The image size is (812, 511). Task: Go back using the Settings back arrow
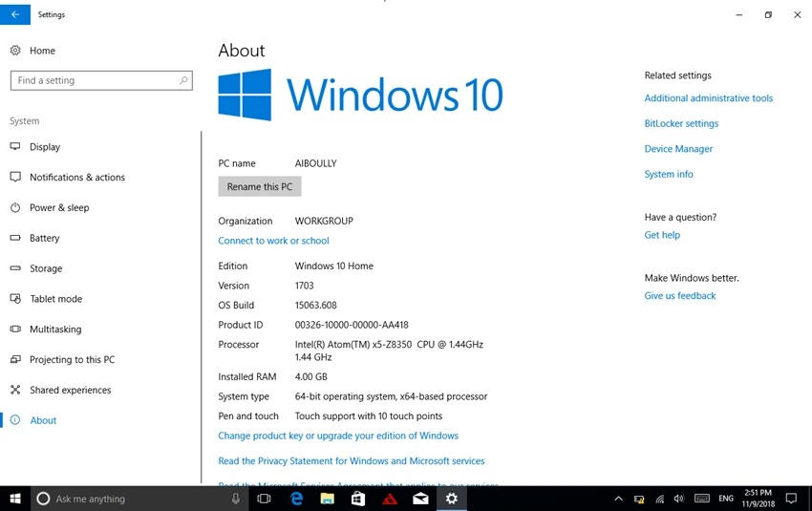tap(15, 14)
